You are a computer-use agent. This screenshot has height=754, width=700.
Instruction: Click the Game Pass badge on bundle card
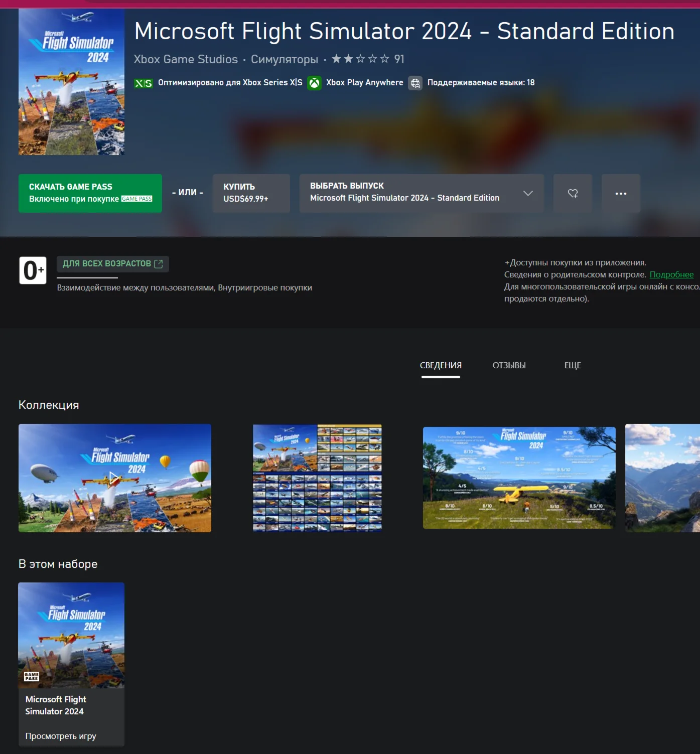point(32,676)
